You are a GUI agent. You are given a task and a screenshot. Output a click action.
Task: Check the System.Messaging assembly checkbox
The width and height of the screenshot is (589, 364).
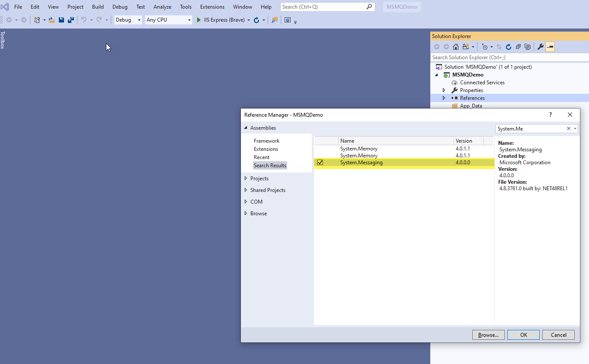coord(320,162)
